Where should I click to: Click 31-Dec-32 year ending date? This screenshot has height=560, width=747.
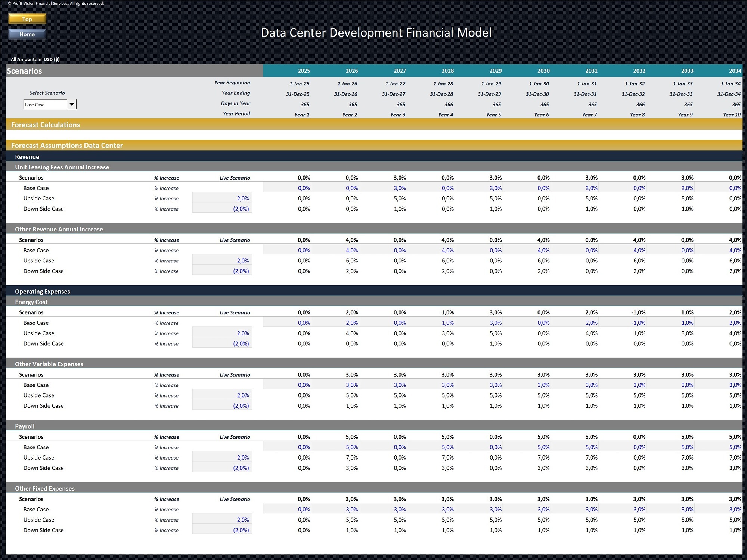pos(633,94)
